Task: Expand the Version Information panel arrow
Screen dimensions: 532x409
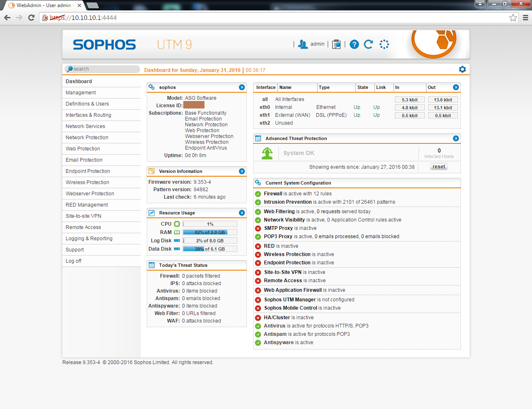Action: pyautogui.click(x=242, y=171)
